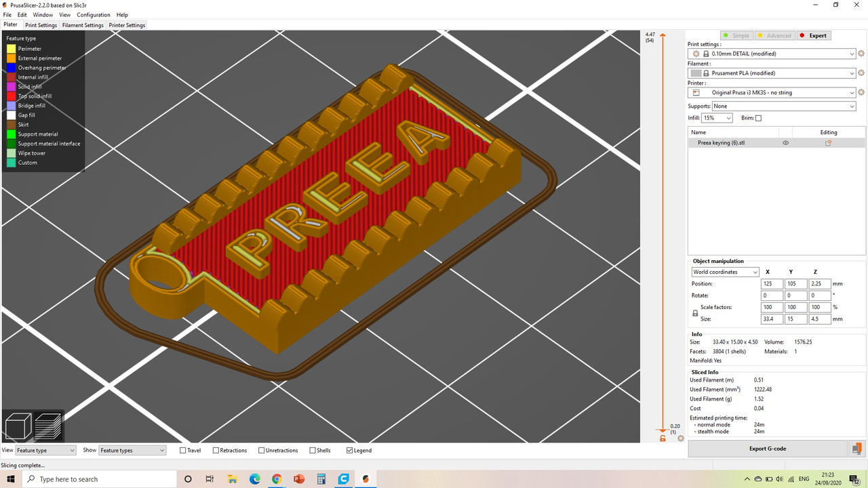Select Advanced mode
Image resolution: width=868 pixels, height=488 pixels.
point(774,35)
